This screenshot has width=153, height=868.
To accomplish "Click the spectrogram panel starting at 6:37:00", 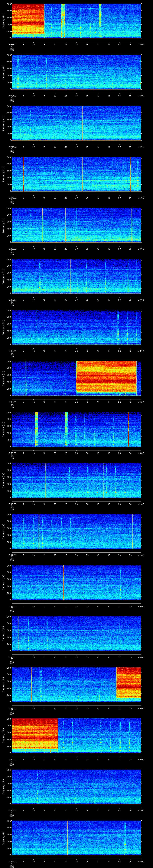I will point(76,327).
